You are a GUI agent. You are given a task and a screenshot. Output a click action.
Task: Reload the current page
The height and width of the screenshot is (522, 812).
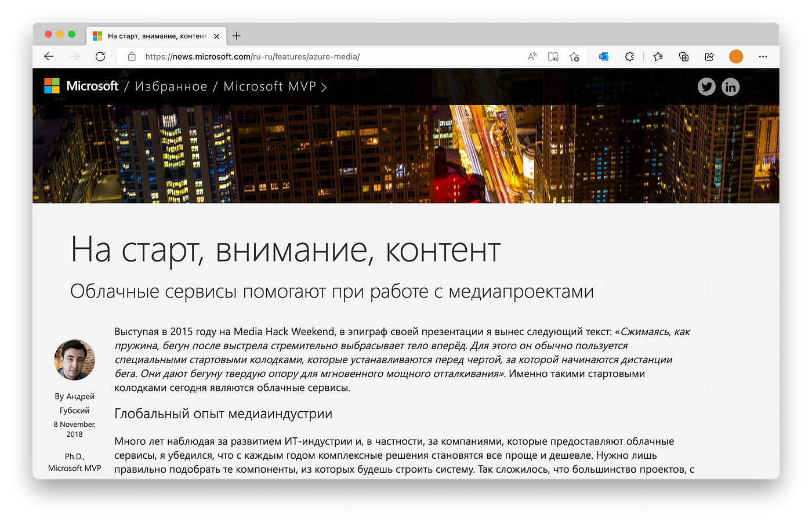click(100, 56)
